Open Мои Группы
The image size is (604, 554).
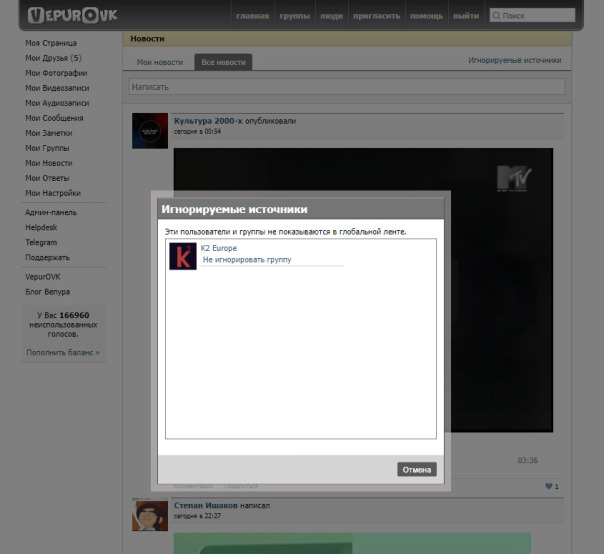47,148
